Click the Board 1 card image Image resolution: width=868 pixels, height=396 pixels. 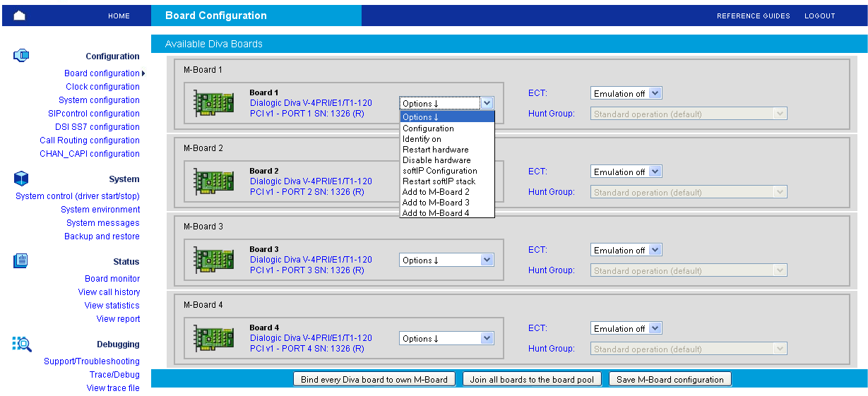[x=214, y=103]
